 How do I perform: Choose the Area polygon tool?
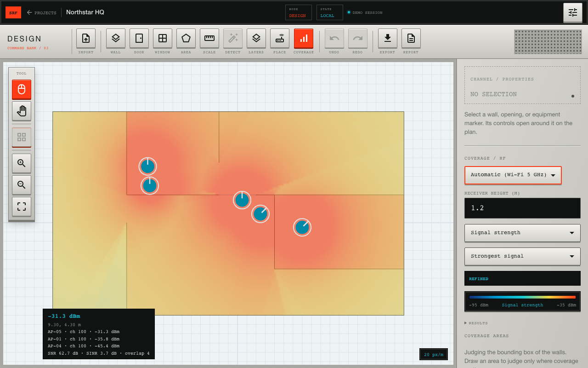[x=186, y=38]
